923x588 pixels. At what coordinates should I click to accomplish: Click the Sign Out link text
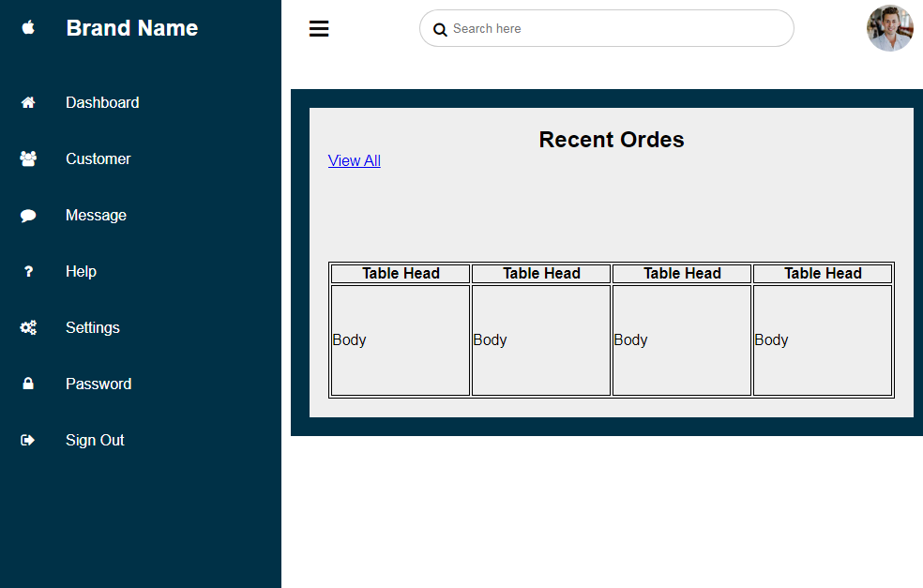[x=95, y=440]
